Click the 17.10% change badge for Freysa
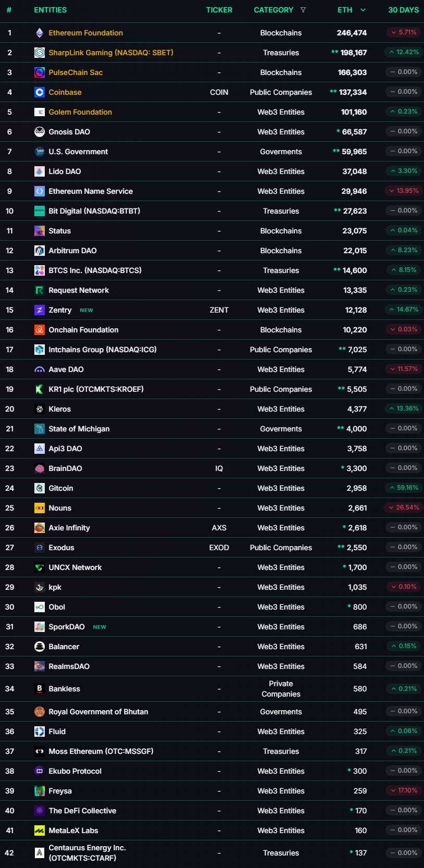Screen dimensions: 424x868 click(404, 790)
